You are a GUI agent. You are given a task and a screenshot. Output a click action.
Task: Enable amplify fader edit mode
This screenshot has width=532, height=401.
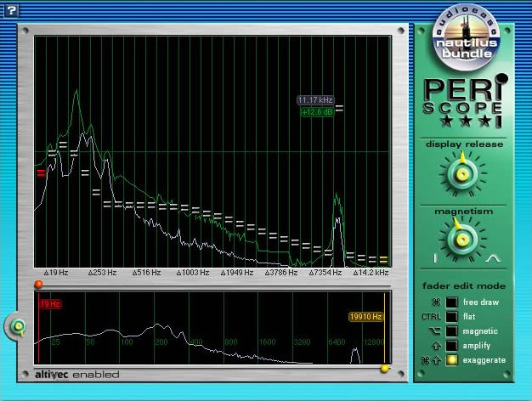point(453,345)
